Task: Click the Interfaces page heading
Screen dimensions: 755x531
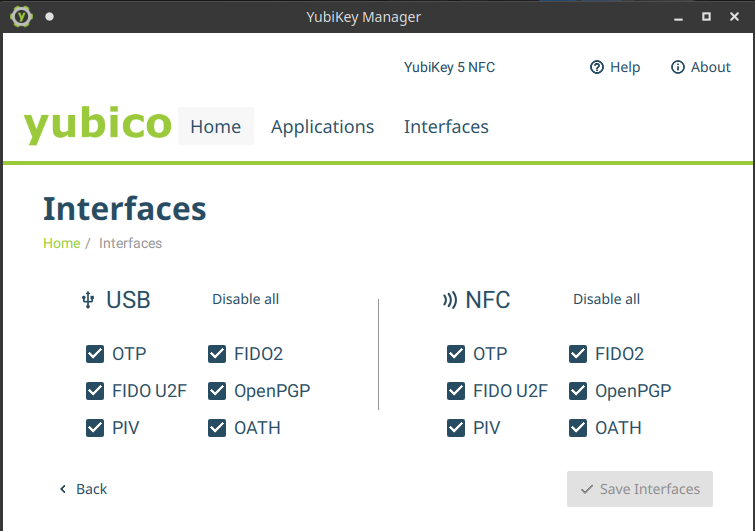Action: (x=125, y=209)
